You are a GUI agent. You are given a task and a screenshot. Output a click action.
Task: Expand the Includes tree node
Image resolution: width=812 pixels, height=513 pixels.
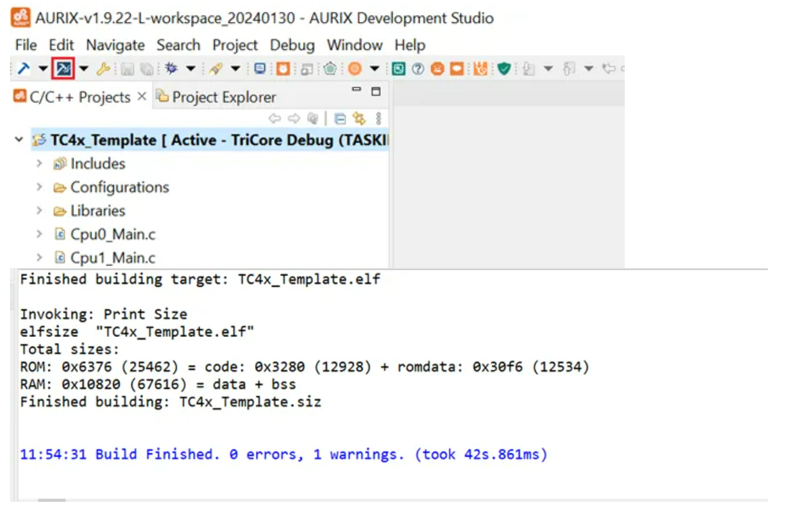click(x=39, y=164)
